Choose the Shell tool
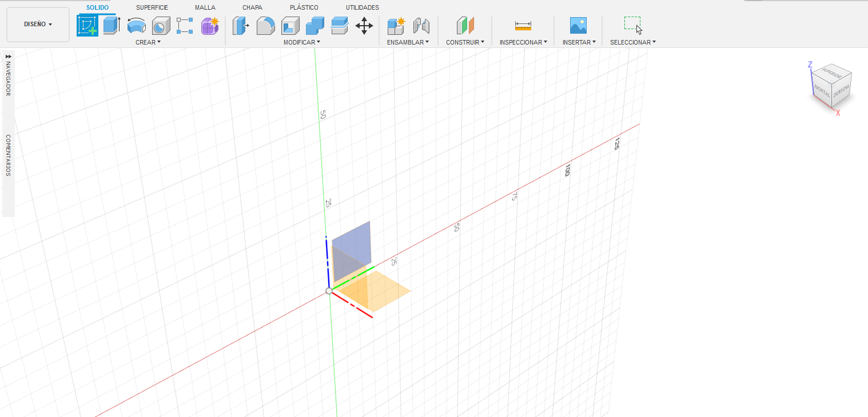The width and height of the screenshot is (868, 417). [x=290, y=26]
